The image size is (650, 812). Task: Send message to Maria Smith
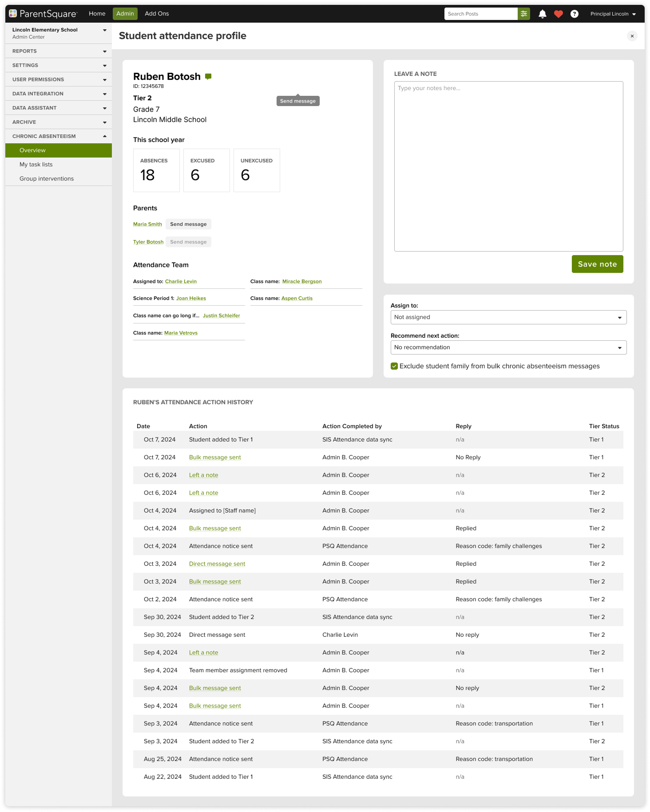click(188, 224)
